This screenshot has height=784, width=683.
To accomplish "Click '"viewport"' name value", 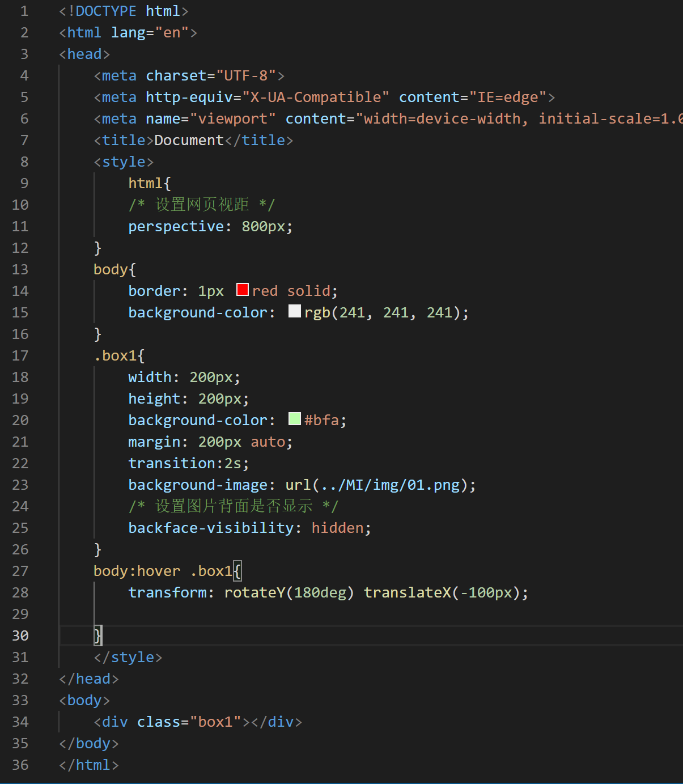I will coord(233,118).
